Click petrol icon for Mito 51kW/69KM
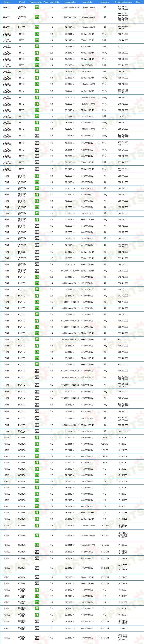 click(x=37, y=123)
